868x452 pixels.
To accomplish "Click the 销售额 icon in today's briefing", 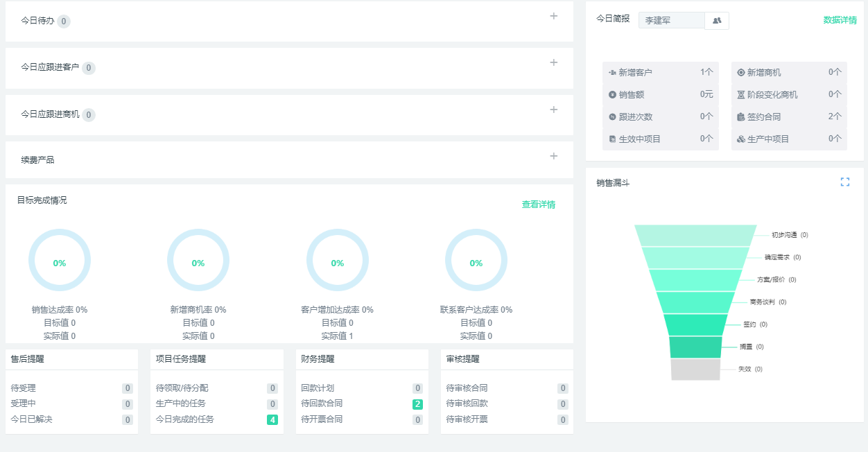I will (x=612, y=95).
